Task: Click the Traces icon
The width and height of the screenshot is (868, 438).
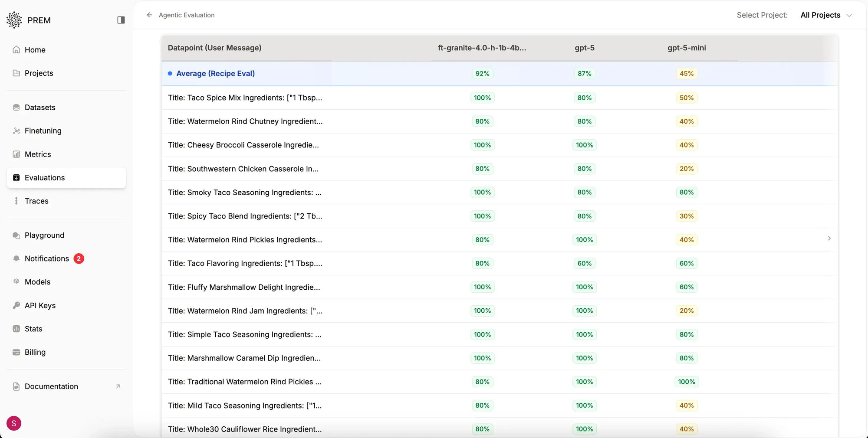Action: pyautogui.click(x=16, y=201)
